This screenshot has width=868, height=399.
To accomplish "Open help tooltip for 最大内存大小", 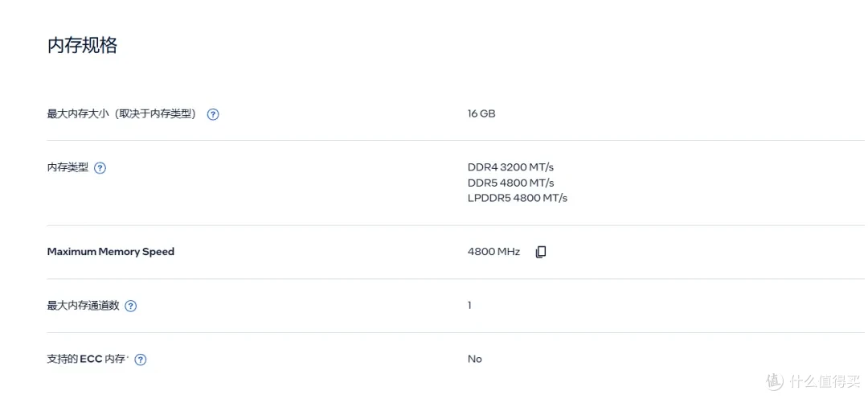I will tap(213, 114).
